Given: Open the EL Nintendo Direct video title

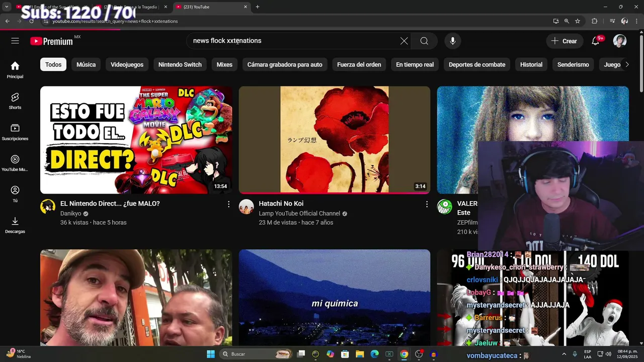Looking at the screenshot, I should [x=110, y=204].
